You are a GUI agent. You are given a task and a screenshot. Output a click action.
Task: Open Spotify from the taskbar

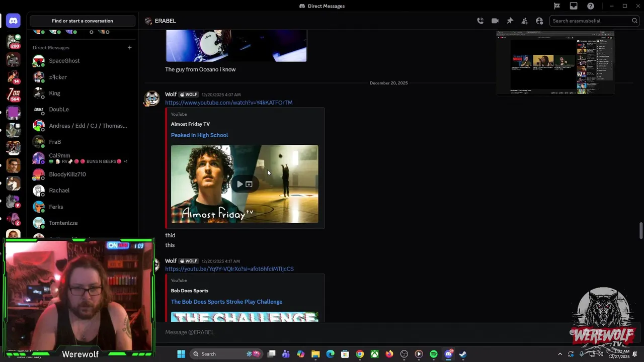coord(434,354)
